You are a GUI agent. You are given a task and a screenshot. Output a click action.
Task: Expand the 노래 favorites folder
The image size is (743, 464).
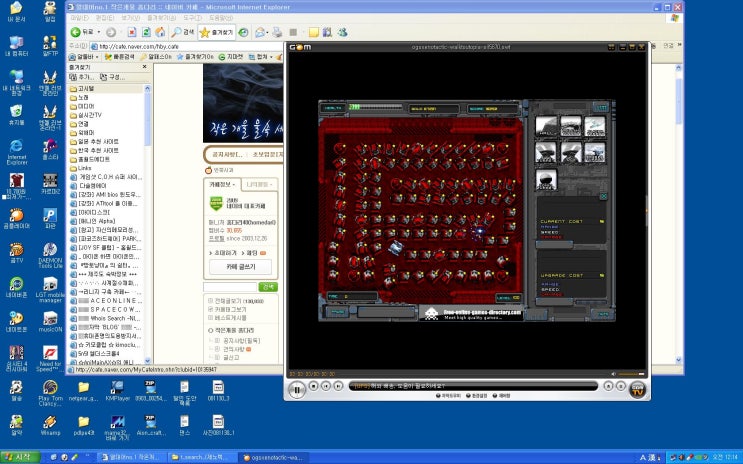79,98
